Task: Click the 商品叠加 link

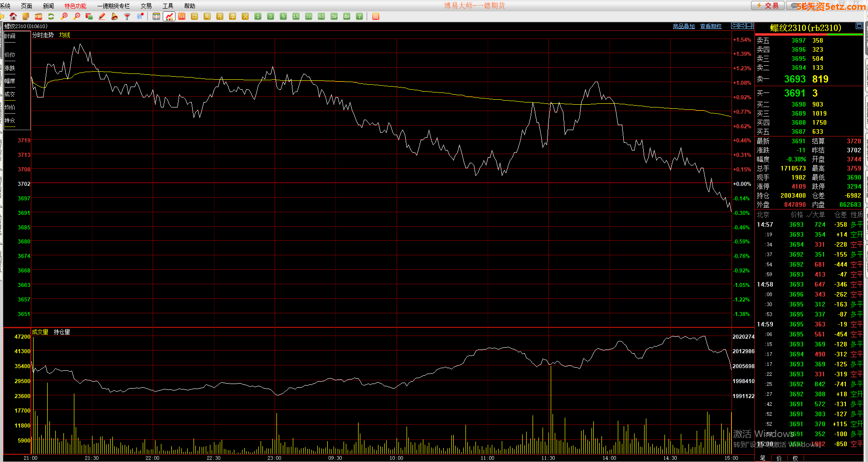Action: [x=684, y=26]
